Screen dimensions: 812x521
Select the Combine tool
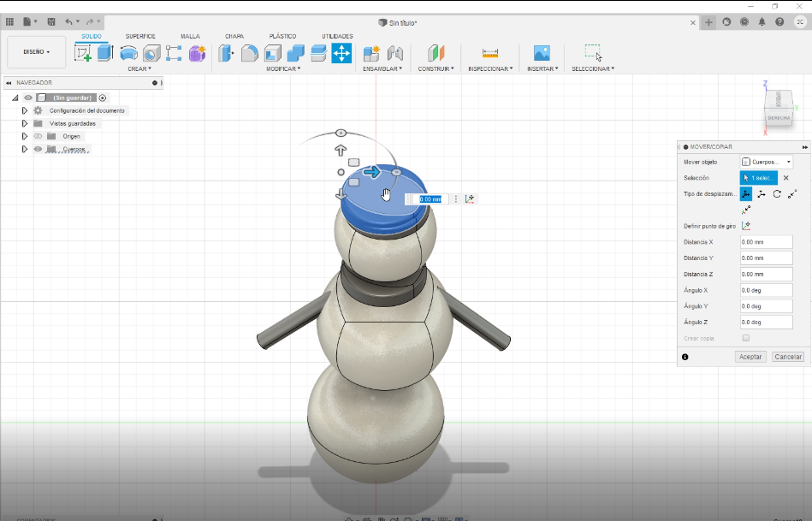(x=295, y=53)
